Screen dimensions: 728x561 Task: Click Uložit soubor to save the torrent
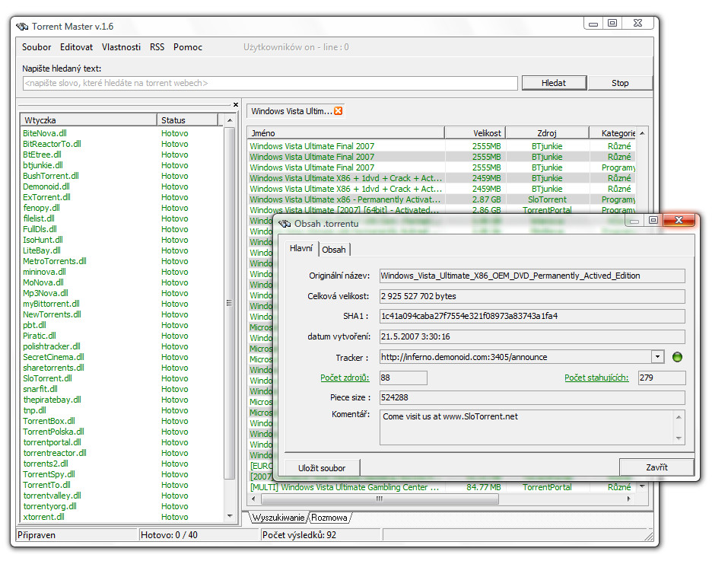pos(322,467)
